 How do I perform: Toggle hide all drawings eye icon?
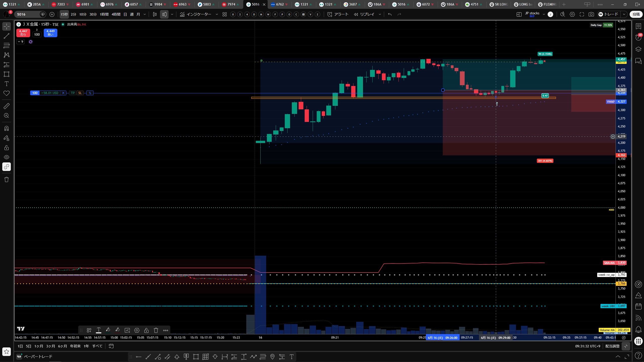click(x=7, y=157)
